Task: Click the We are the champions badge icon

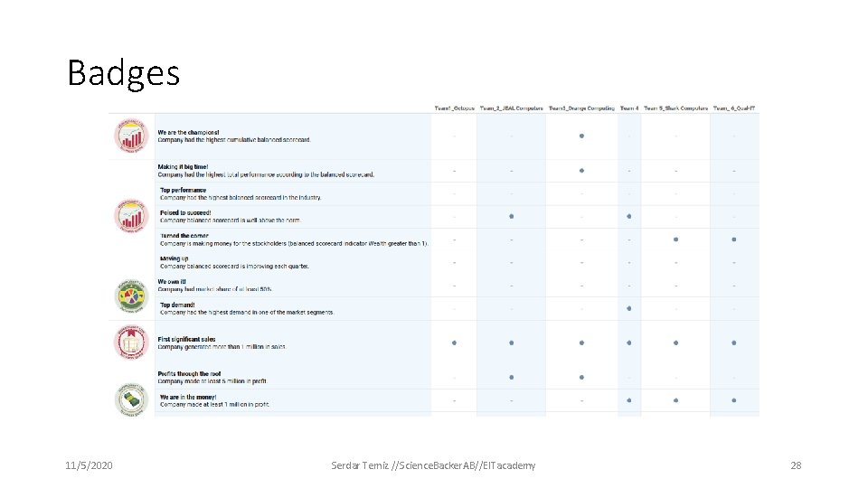Action: point(131,136)
